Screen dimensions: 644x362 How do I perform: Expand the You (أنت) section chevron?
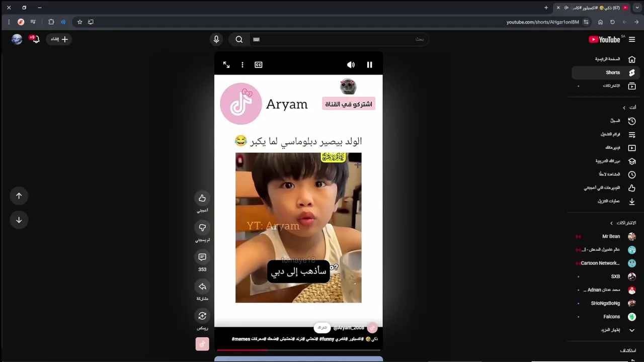point(624,108)
